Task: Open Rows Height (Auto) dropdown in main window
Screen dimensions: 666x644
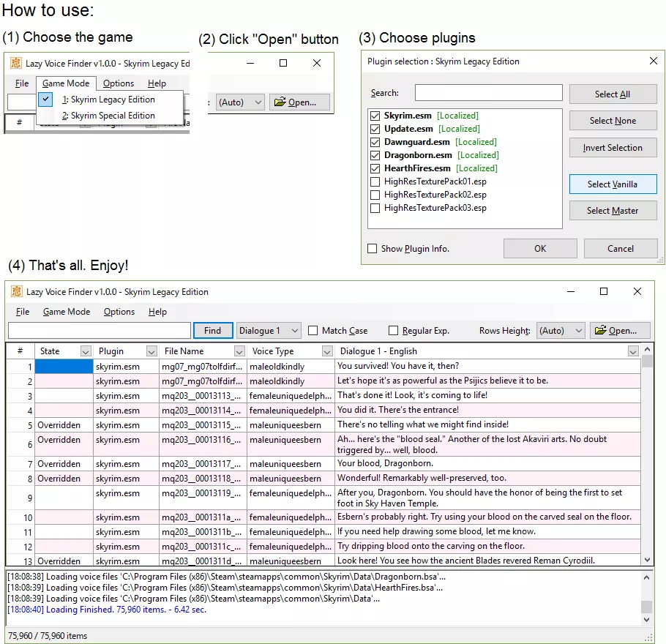Action: pos(561,331)
